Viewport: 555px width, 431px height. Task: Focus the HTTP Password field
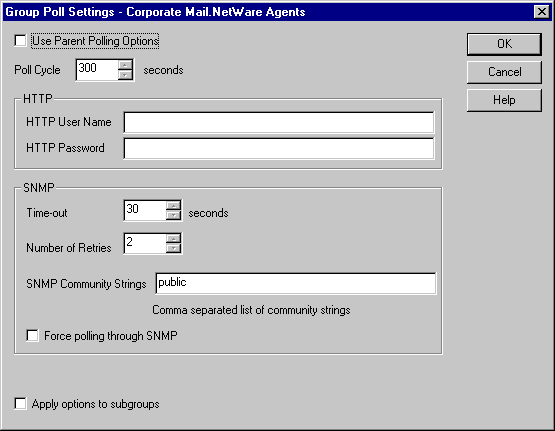click(x=279, y=148)
